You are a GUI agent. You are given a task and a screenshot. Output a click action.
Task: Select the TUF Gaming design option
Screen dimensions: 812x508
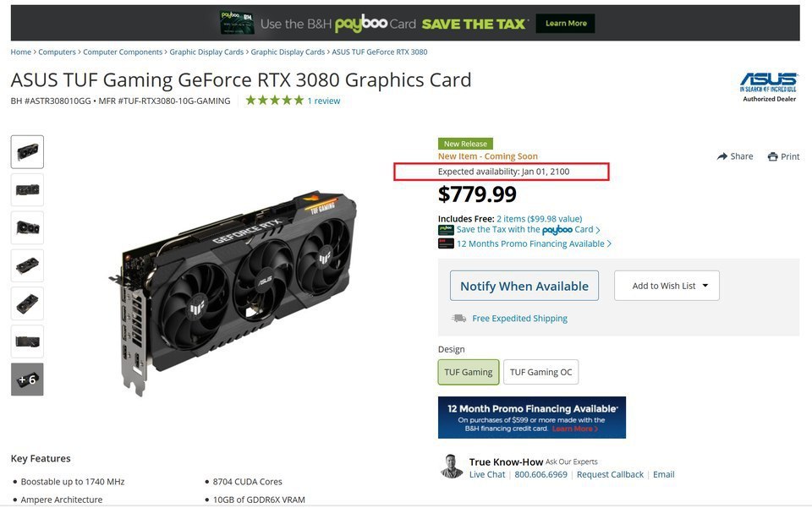pyautogui.click(x=468, y=372)
